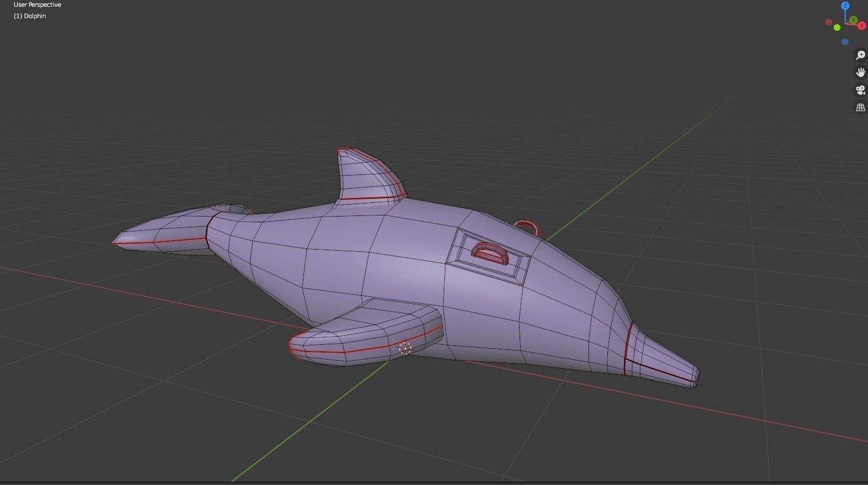Snap view to the red X axis handle

click(862, 26)
